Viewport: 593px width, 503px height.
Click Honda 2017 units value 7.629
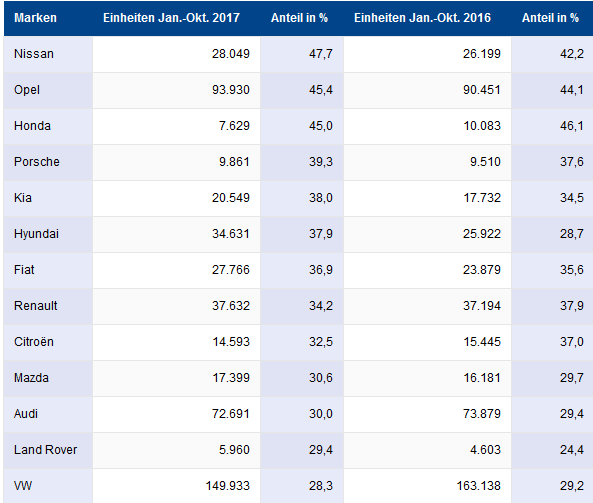tap(234, 126)
